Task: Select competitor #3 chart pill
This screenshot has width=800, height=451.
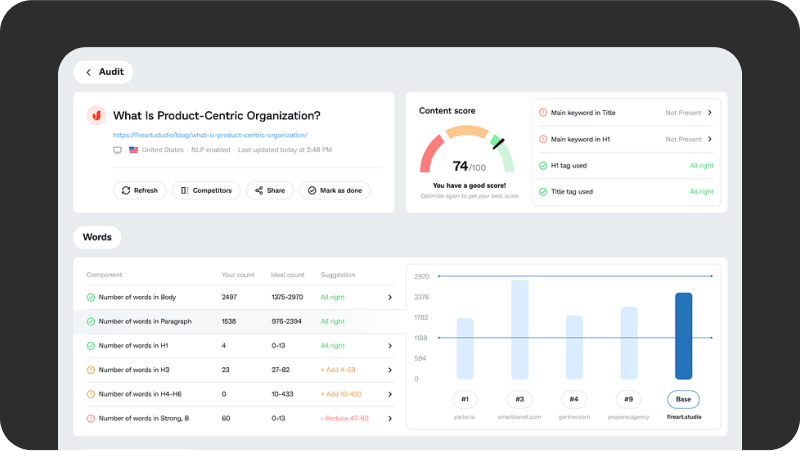Action: (519, 399)
